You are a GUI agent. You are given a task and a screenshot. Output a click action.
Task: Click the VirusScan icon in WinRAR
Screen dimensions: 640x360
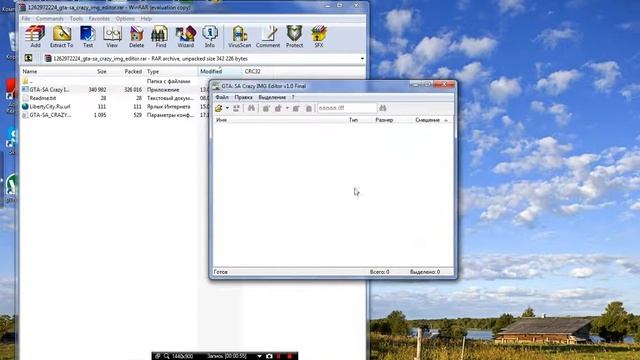(x=240, y=37)
